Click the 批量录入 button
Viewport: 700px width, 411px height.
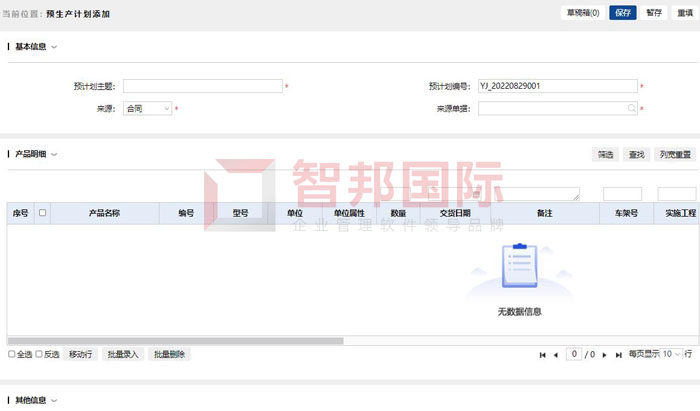click(123, 354)
